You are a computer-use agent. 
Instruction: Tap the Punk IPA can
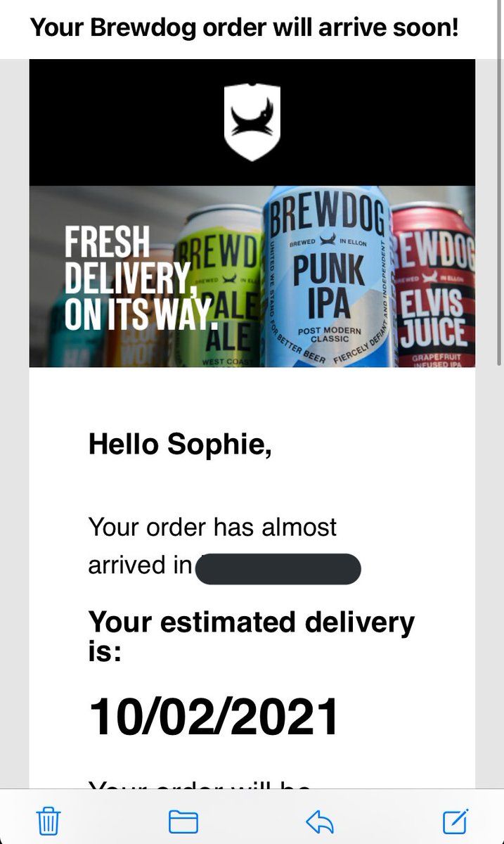point(328,281)
